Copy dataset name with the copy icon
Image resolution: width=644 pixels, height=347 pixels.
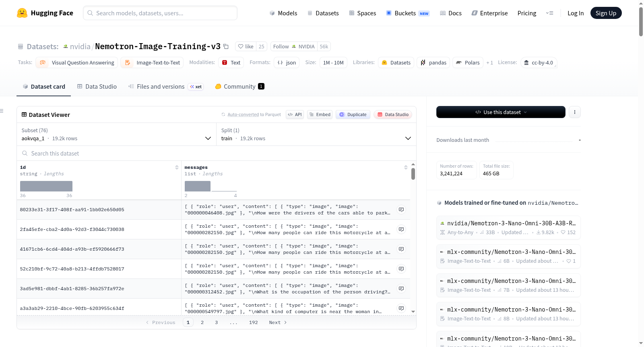point(226,46)
